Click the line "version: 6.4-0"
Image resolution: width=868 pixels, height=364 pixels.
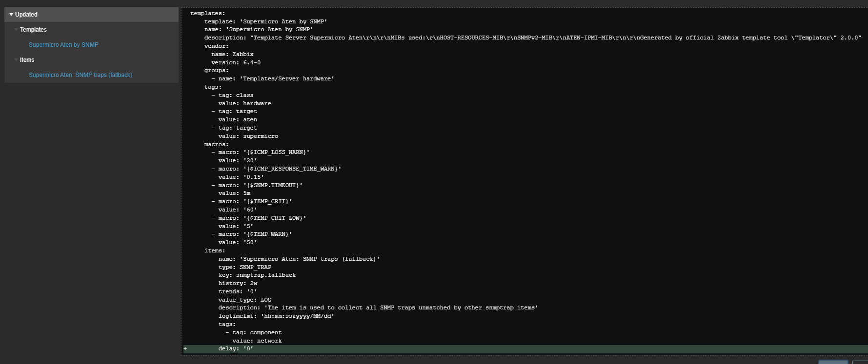[x=236, y=62]
